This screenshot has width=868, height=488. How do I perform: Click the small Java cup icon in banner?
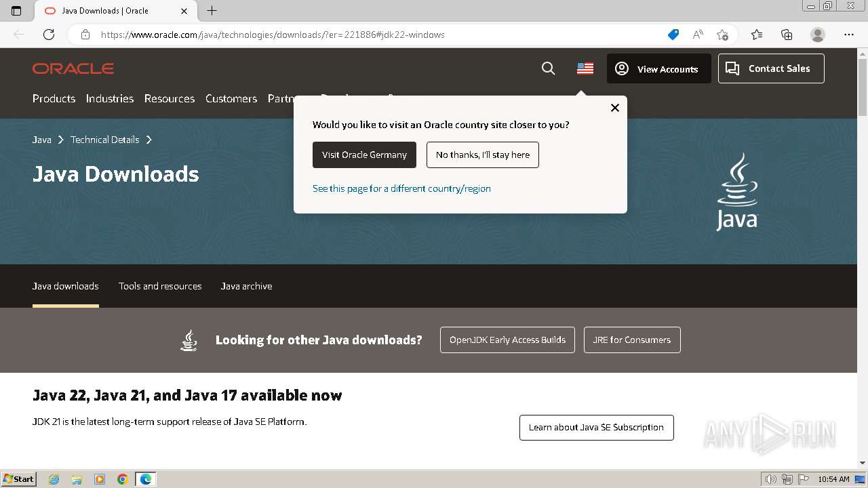[x=189, y=340]
